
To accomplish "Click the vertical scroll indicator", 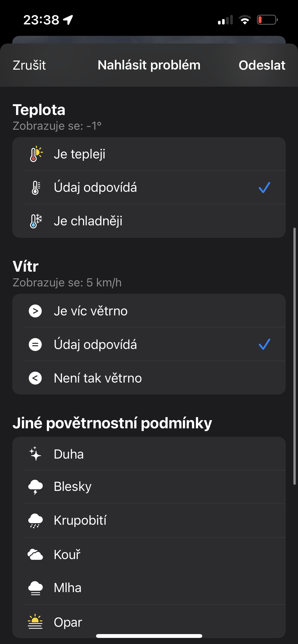I will pyautogui.click(x=294, y=356).
